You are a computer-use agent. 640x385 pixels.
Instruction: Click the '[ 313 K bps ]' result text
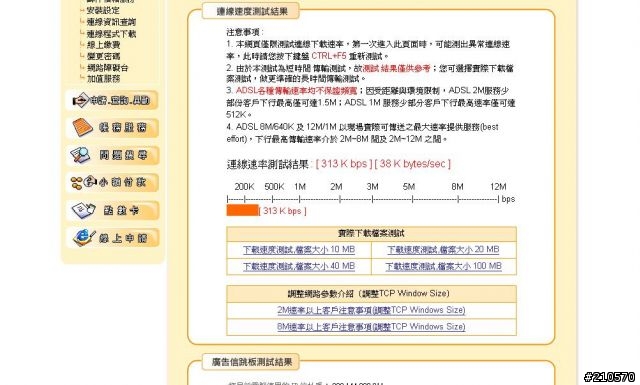[x=344, y=164]
